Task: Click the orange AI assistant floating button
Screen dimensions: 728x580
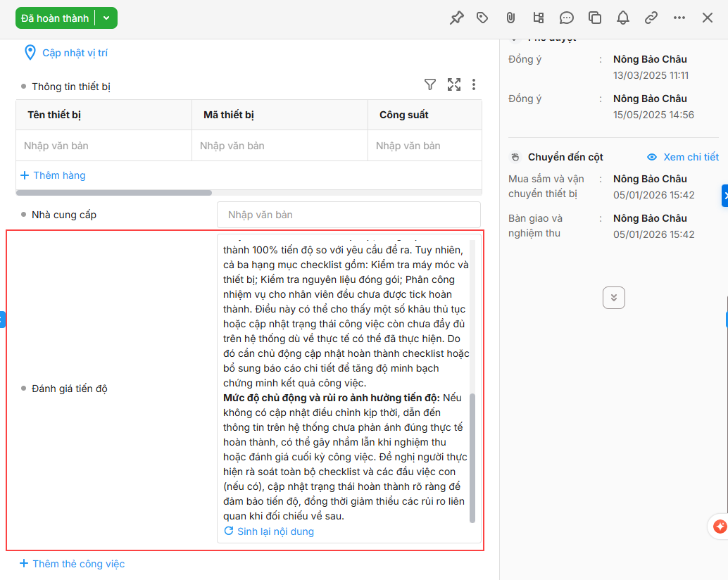Action: [720, 527]
